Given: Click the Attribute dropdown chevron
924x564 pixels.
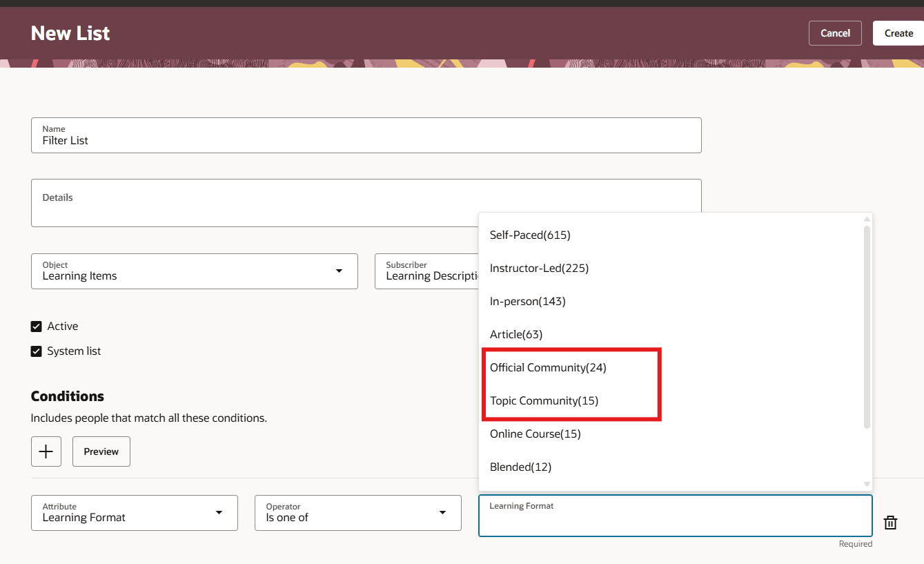Looking at the screenshot, I should pos(219,513).
